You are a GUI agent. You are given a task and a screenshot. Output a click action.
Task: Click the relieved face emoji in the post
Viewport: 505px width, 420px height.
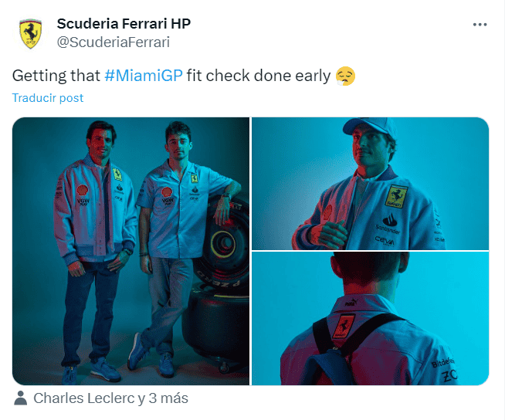(x=344, y=76)
